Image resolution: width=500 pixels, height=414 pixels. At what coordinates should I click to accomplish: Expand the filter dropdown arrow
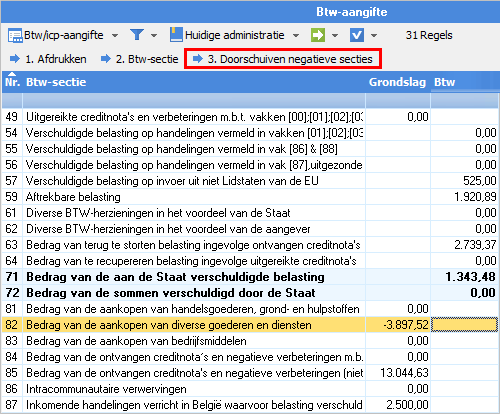(154, 36)
